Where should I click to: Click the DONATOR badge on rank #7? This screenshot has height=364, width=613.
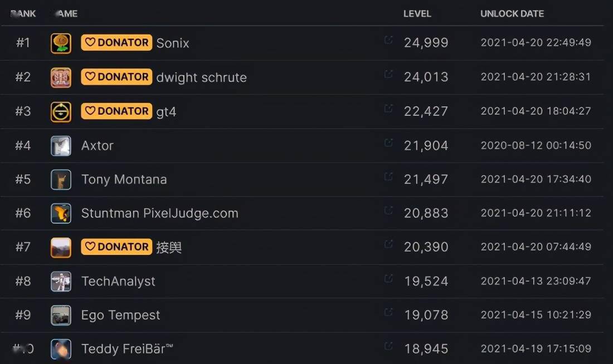(x=116, y=247)
